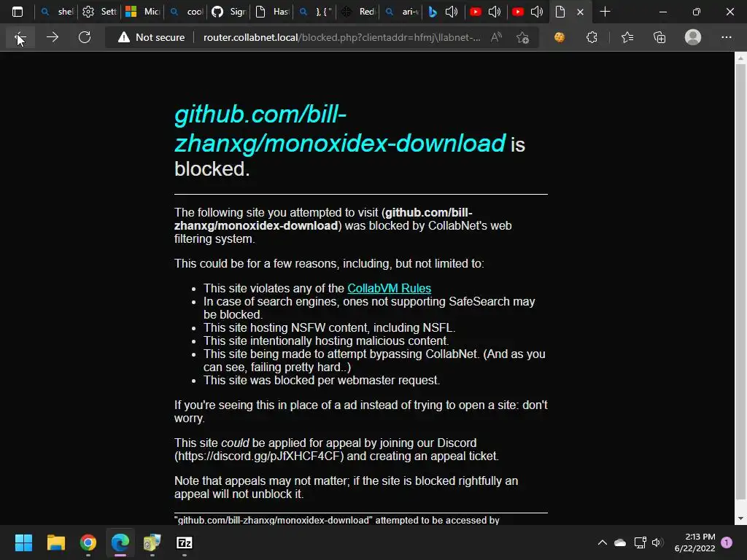
Task: Mute the second YouTube tab
Action: click(x=537, y=12)
